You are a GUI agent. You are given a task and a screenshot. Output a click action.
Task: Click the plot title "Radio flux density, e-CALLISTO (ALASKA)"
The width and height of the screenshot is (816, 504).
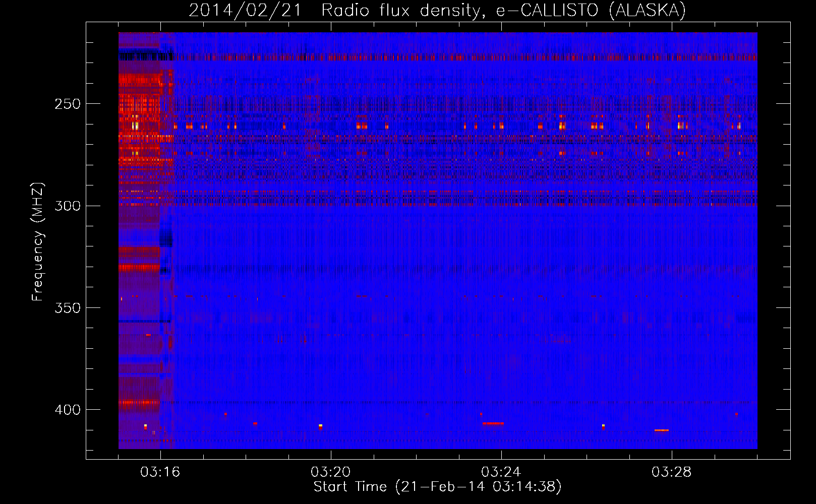pos(503,10)
